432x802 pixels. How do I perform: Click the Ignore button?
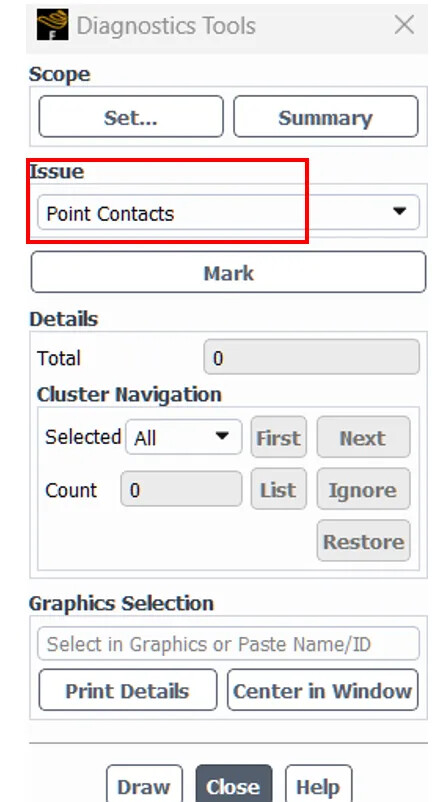click(363, 489)
